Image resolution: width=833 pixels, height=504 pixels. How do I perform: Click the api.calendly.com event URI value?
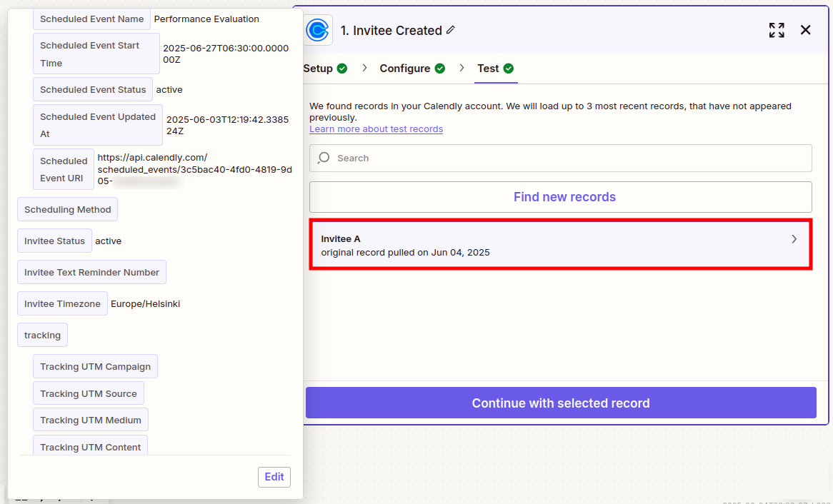coord(195,169)
